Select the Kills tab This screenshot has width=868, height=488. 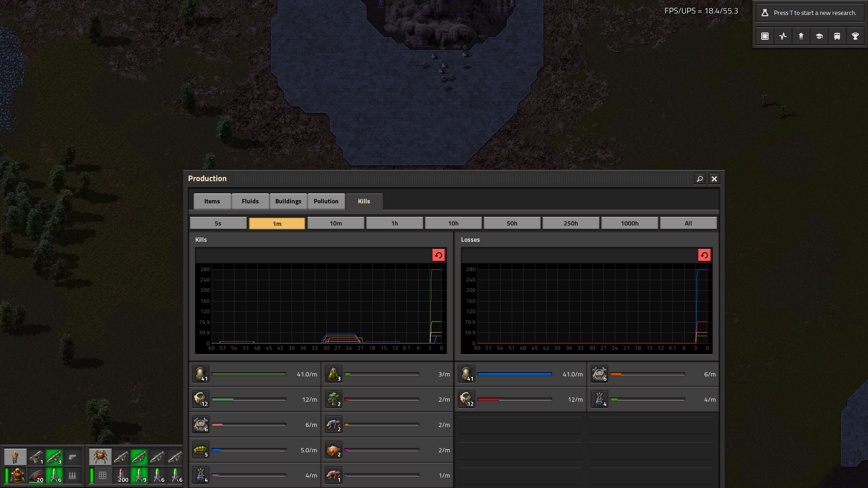(x=364, y=202)
